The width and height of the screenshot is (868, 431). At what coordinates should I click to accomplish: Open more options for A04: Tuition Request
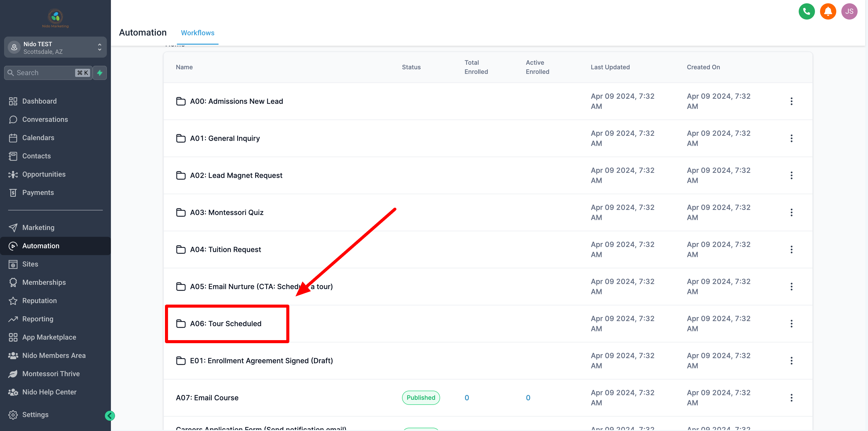(791, 249)
